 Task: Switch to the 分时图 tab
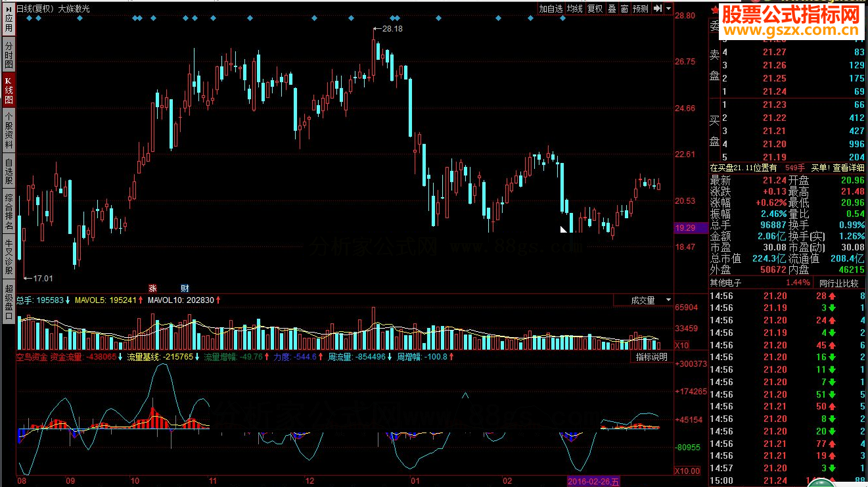(9, 55)
